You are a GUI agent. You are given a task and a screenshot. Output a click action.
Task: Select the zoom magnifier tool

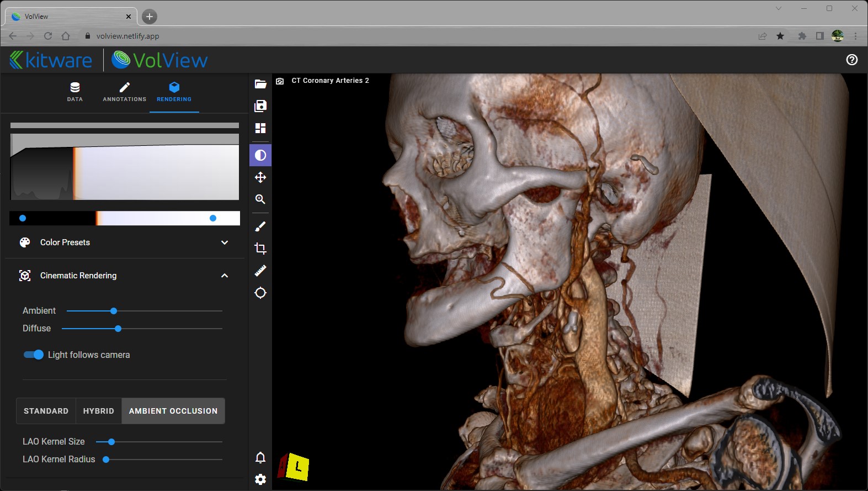click(260, 199)
